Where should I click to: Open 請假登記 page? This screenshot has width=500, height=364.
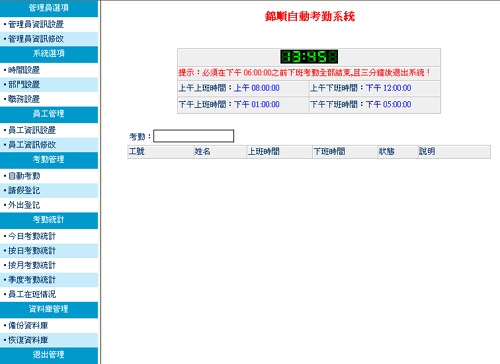(x=24, y=190)
